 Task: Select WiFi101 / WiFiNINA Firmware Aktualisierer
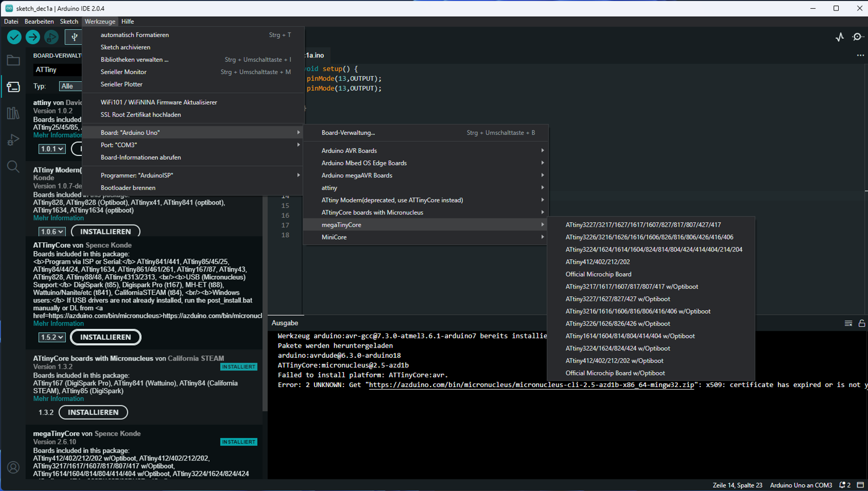pyautogui.click(x=193, y=102)
